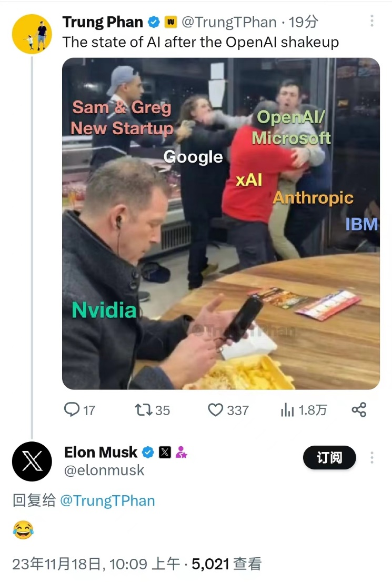This screenshot has height=582, width=392.
Task: Open Elon Musk's X logo avatar
Action: [x=32, y=461]
